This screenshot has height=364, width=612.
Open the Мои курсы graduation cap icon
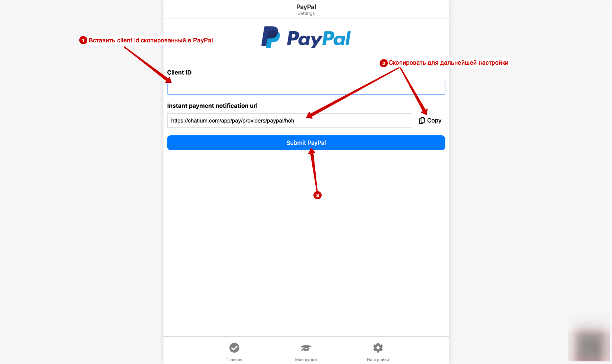pyautogui.click(x=306, y=348)
